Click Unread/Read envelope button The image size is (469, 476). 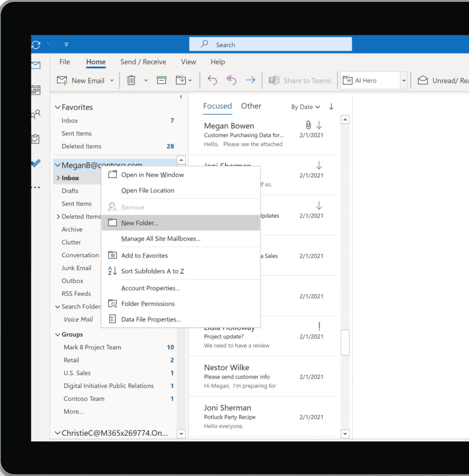click(x=443, y=80)
